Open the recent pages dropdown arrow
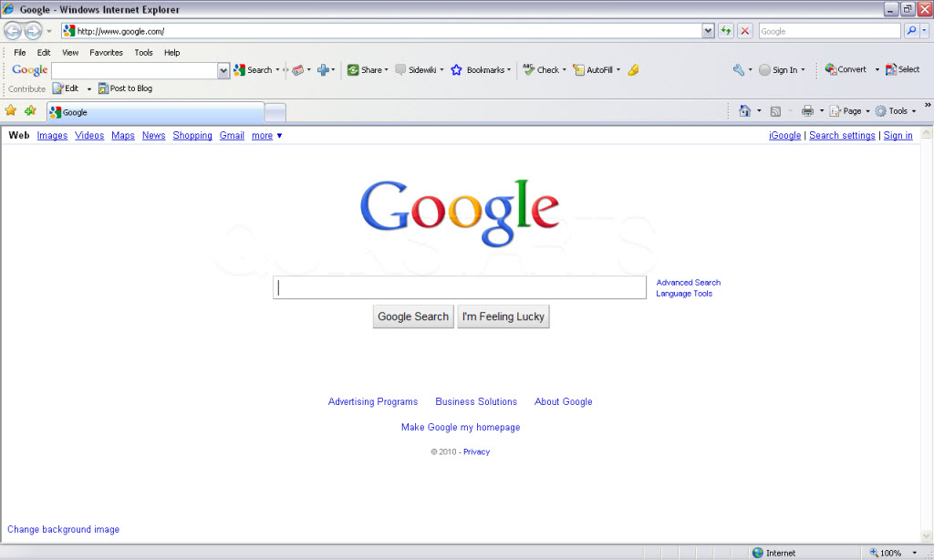This screenshot has height=560, width=934. pos(49,31)
